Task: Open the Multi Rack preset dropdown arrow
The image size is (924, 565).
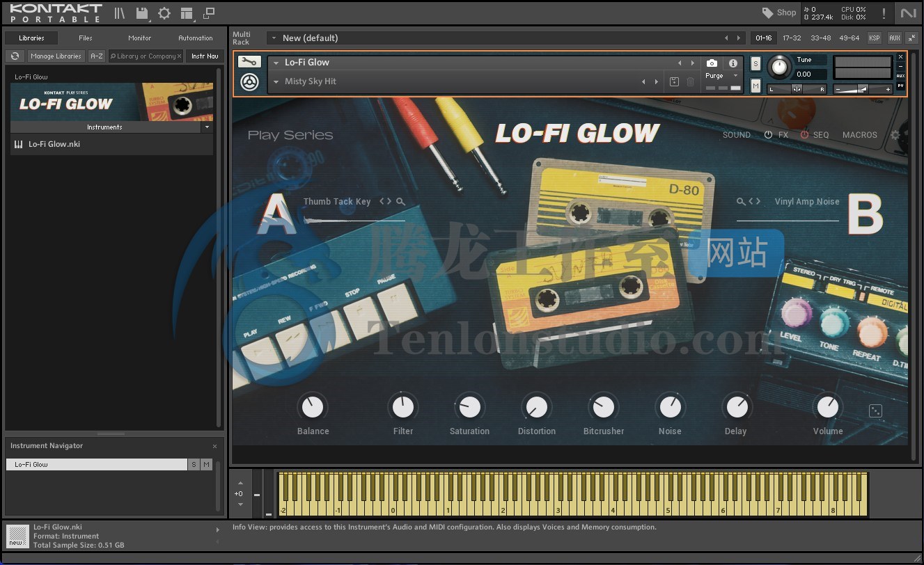Action: 274,38
